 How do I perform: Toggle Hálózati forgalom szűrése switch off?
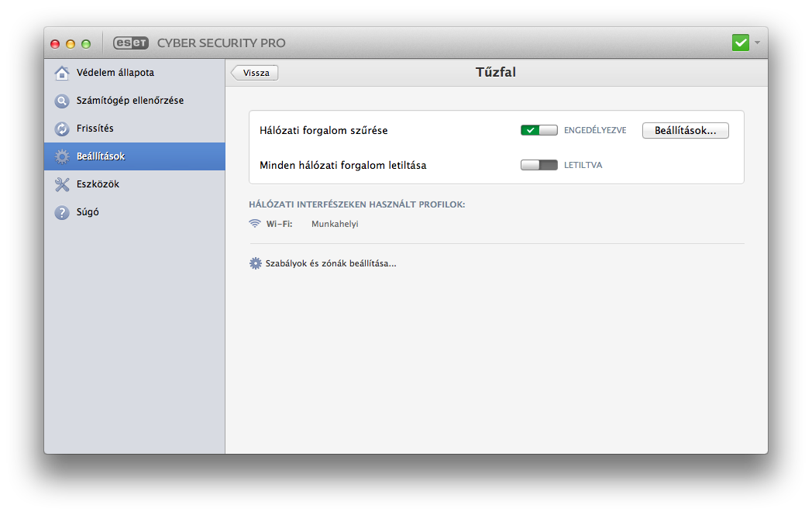point(538,130)
